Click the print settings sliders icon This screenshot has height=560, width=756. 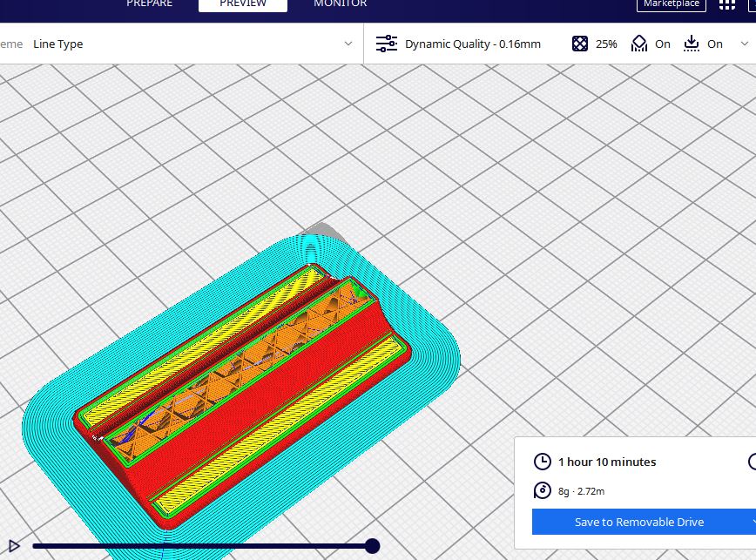click(386, 44)
